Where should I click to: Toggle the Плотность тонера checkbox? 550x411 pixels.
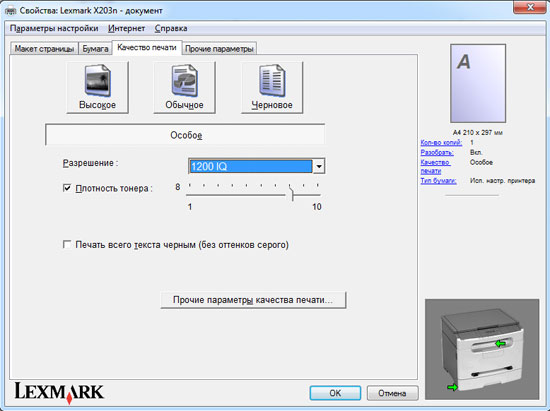tap(67, 188)
